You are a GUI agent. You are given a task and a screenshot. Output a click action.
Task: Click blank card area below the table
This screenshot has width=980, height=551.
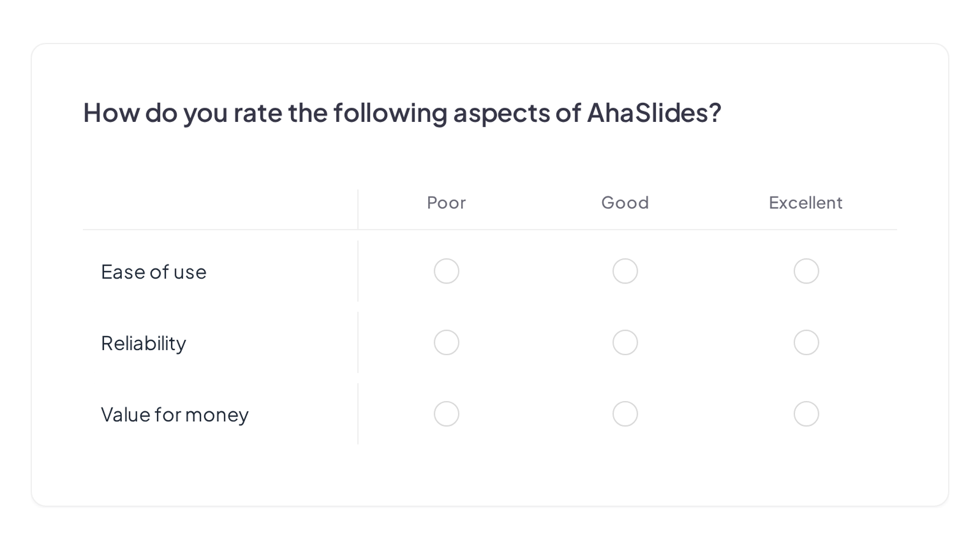(x=490, y=474)
